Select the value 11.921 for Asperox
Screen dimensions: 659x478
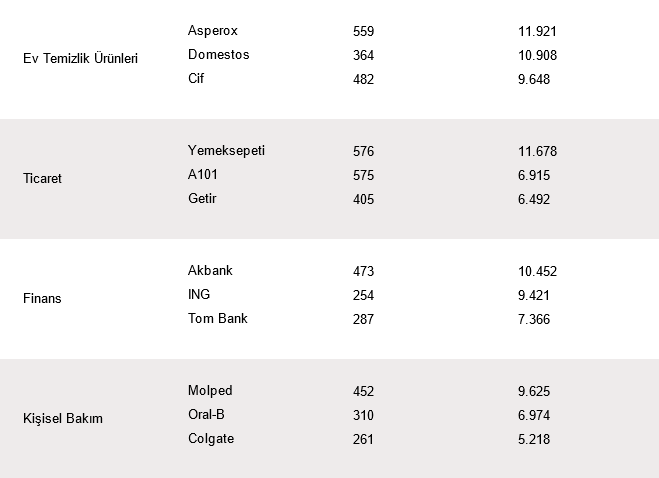tap(538, 32)
